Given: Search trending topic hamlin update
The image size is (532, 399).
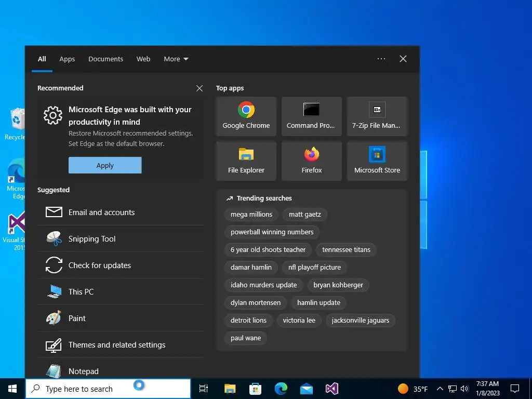Looking at the screenshot, I should point(318,303).
